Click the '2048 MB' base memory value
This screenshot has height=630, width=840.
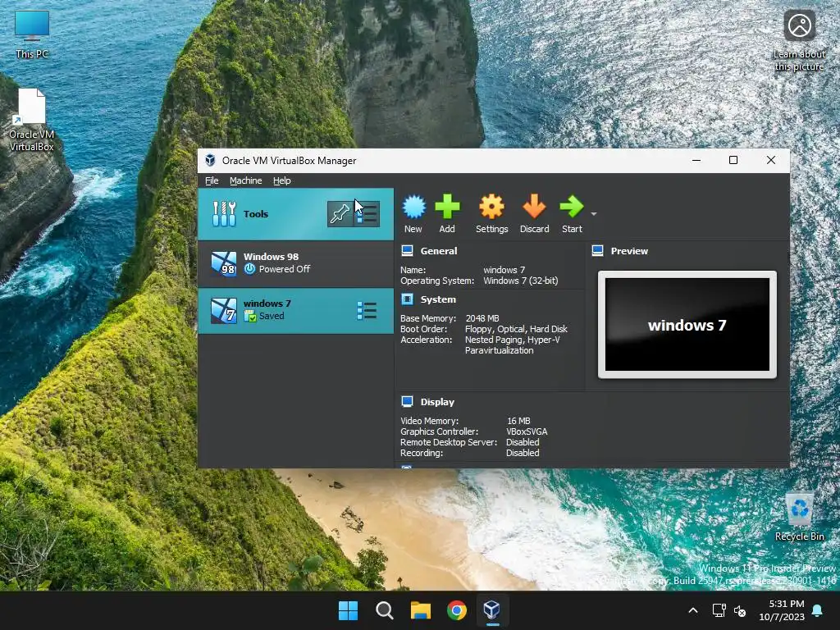482,318
